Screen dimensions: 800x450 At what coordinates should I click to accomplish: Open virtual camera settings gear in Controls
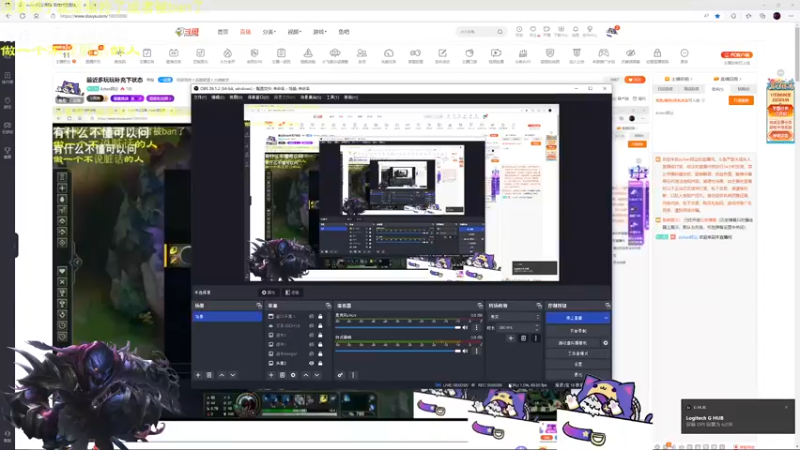click(x=606, y=343)
